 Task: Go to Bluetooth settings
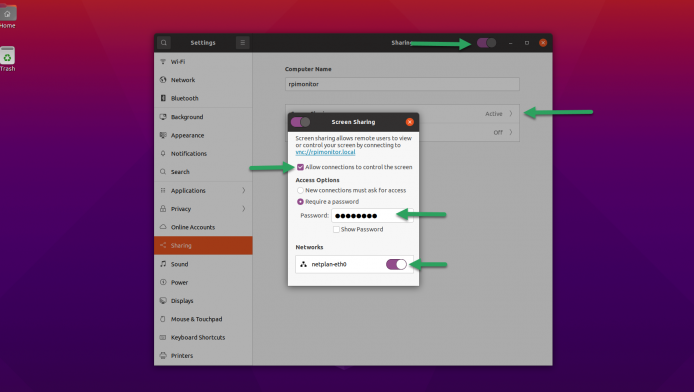coord(203,98)
